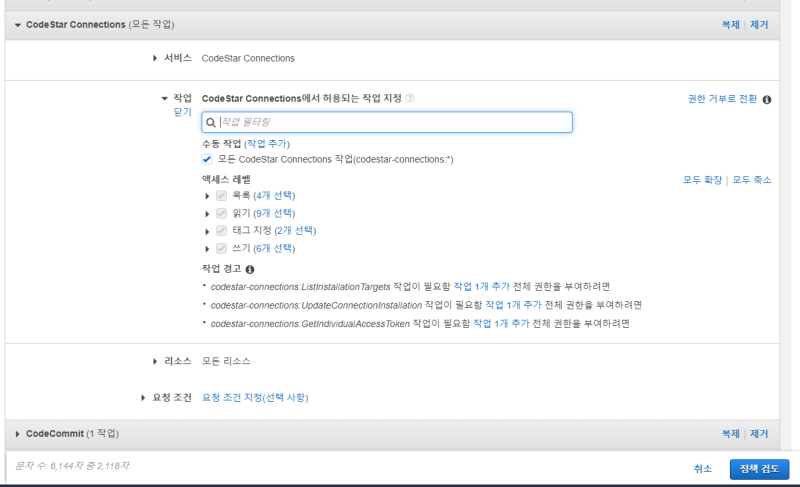This screenshot has height=487, width=800.
Task: Collapse the 작업 section arrow
Action: (164, 98)
